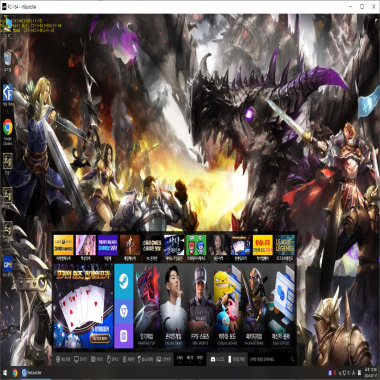This screenshot has width=380, height=380.
Task: Click the poker cards banner advertisement
Action: pos(83,306)
